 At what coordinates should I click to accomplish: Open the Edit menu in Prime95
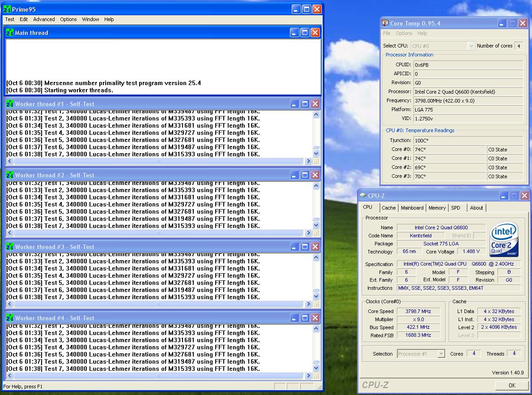pos(24,19)
